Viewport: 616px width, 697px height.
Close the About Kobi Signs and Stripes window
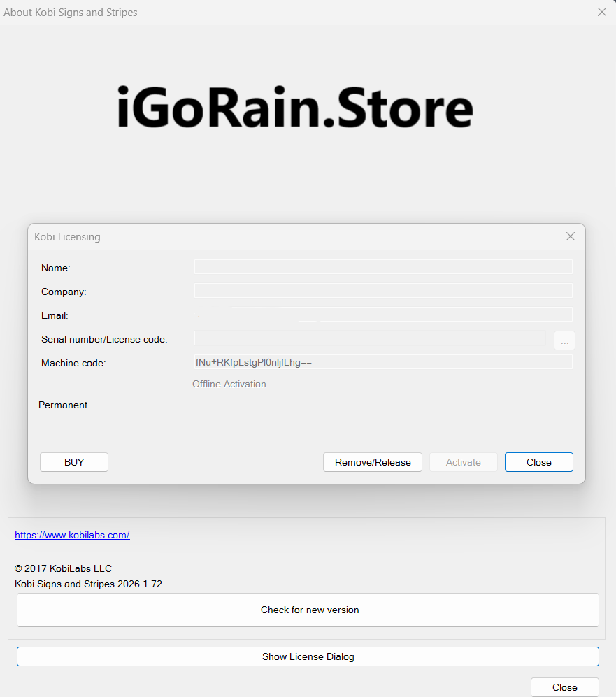tap(601, 12)
